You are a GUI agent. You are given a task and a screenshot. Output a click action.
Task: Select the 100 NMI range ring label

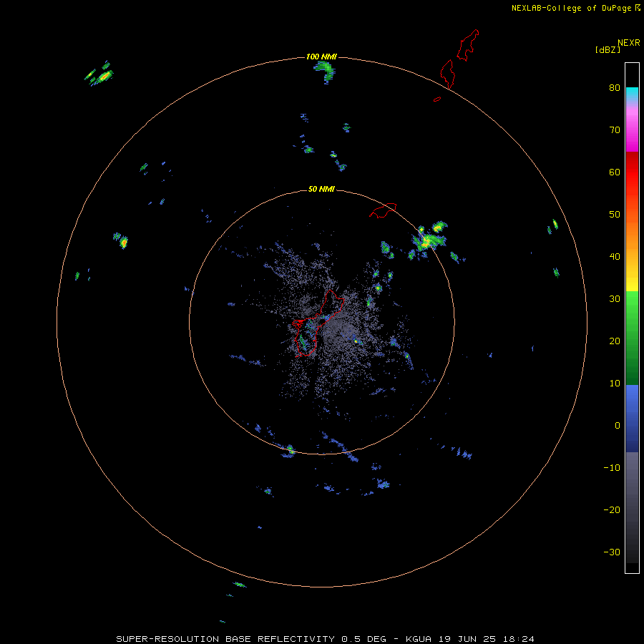321,57
